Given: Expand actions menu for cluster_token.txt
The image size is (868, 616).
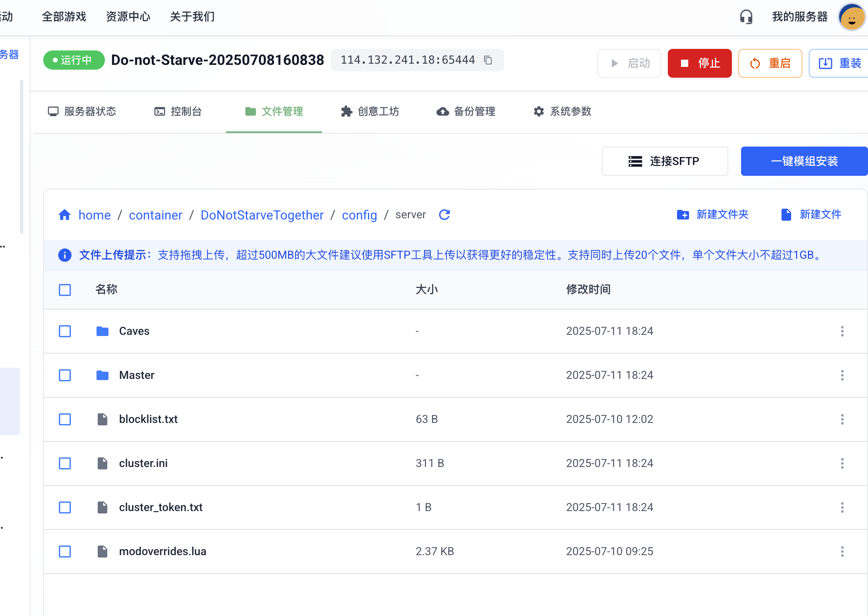Looking at the screenshot, I should tap(842, 507).
